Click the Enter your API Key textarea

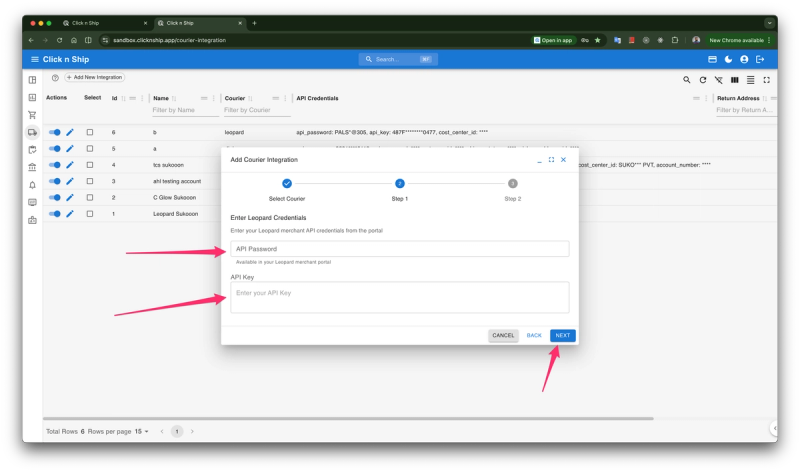[x=399, y=297]
